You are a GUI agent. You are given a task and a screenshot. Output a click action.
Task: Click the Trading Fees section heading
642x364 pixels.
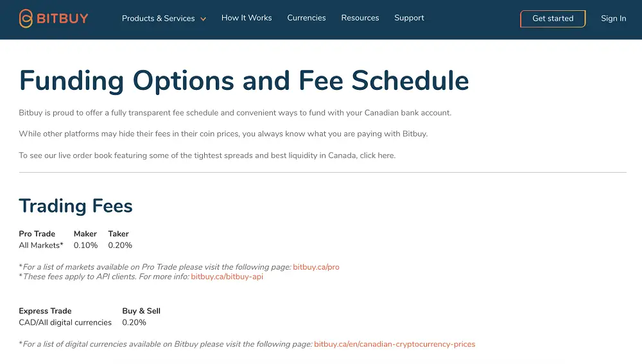tap(76, 206)
